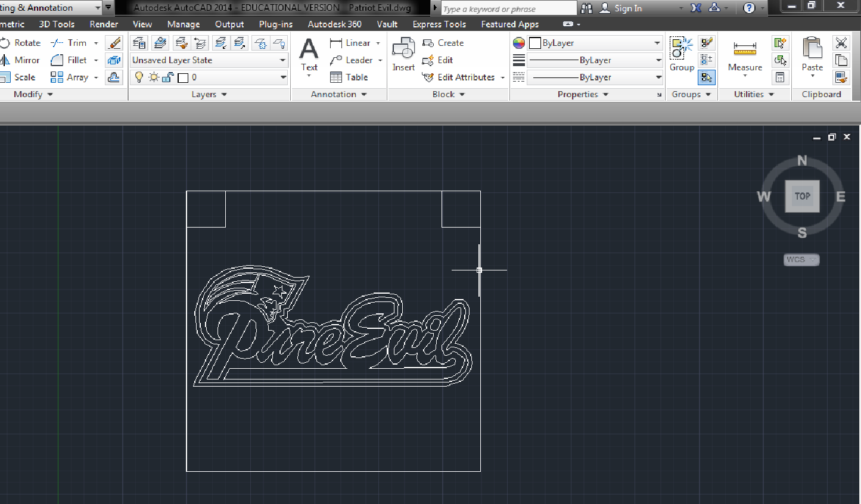The image size is (861, 504).
Task: Open the 3D Tools ribbon tab
Action: click(x=57, y=24)
